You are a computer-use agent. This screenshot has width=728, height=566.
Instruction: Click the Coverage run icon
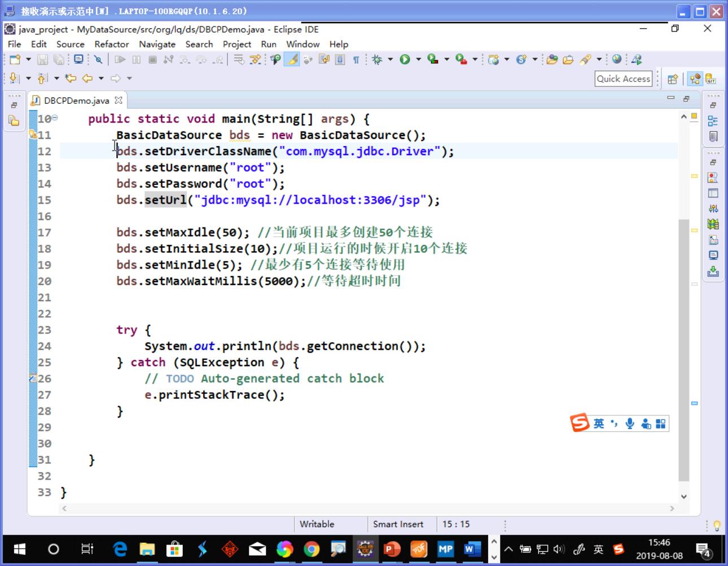point(433,59)
